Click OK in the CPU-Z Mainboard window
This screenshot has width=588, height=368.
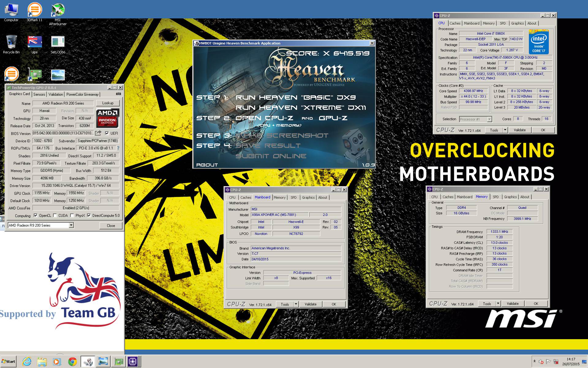coord(334,304)
